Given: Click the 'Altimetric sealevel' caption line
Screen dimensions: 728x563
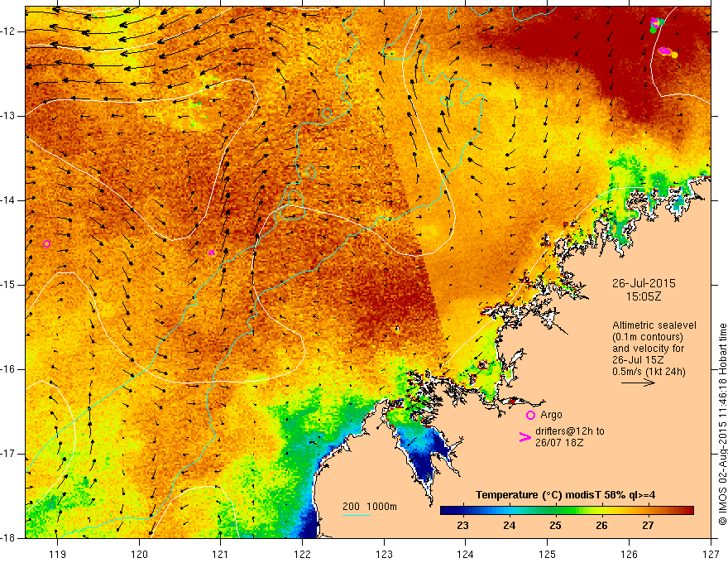Looking at the screenshot, I should (654, 325).
